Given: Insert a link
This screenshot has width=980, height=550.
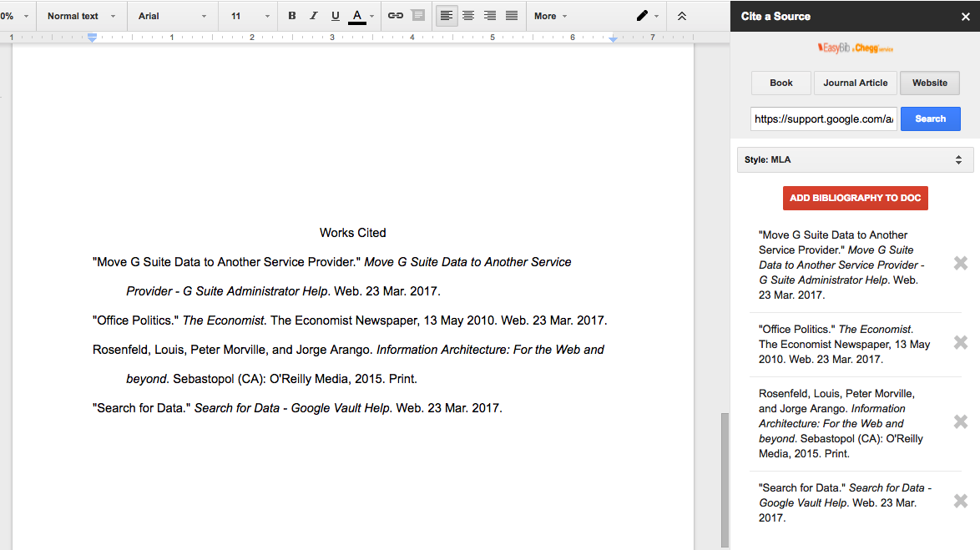Looking at the screenshot, I should tap(396, 16).
